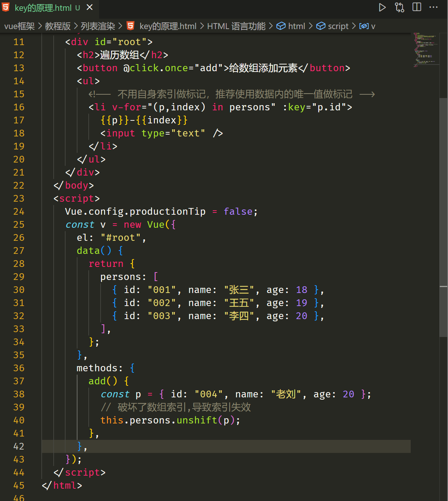Click the button text 给数组添加元素
This screenshot has width=448, height=501.
pos(263,68)
